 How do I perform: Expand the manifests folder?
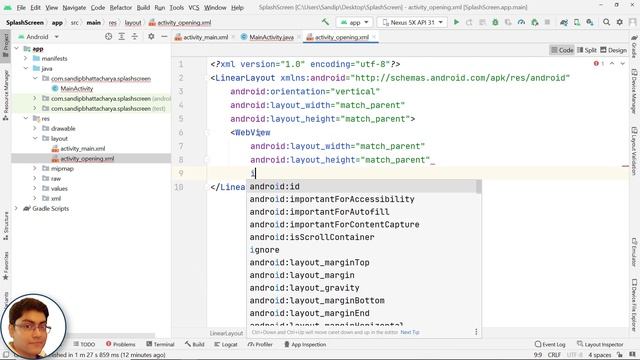26,58
